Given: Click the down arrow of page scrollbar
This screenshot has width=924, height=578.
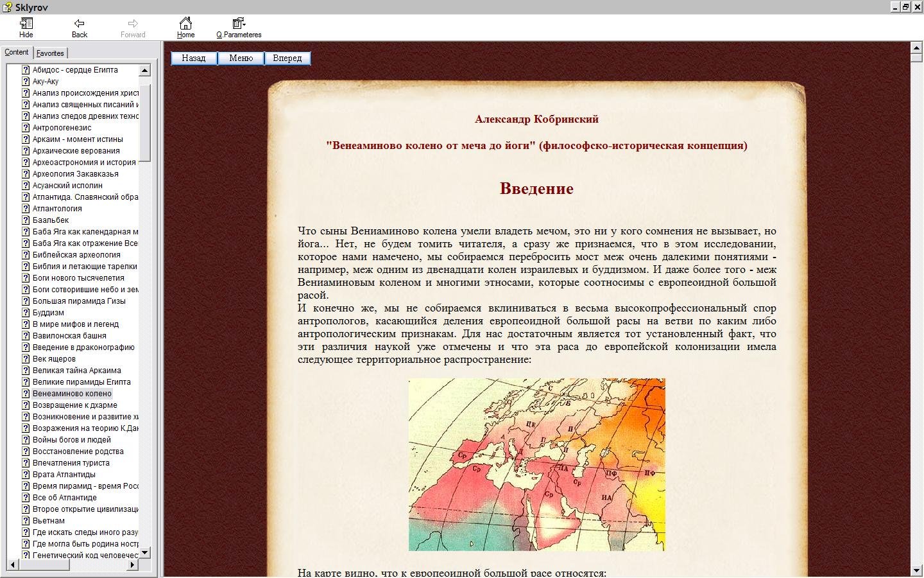Looking at the screenshot, I should (916, 570).
